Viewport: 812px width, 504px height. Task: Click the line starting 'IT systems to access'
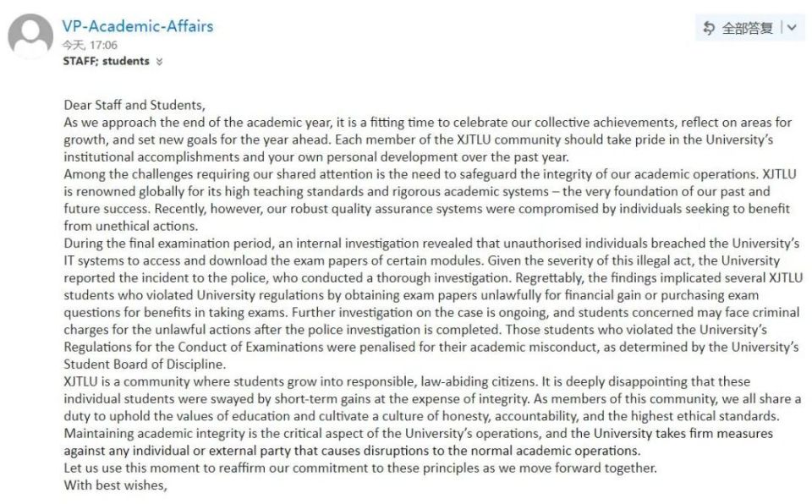pos(421,260)
